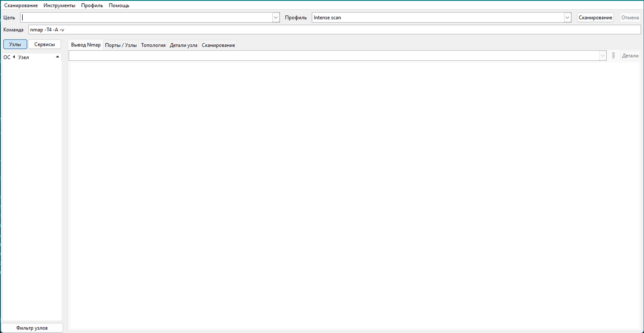The height and width of the screenshot is (333, 644).
Task: Expand the profile list dropdown arrow
Action: pyautogui.click(x=567, y=17)
